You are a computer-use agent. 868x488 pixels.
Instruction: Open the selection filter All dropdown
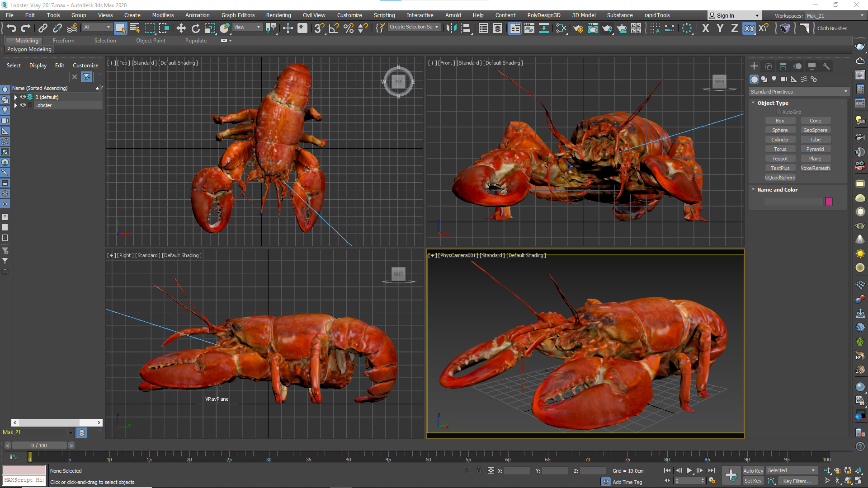[97, 27]
